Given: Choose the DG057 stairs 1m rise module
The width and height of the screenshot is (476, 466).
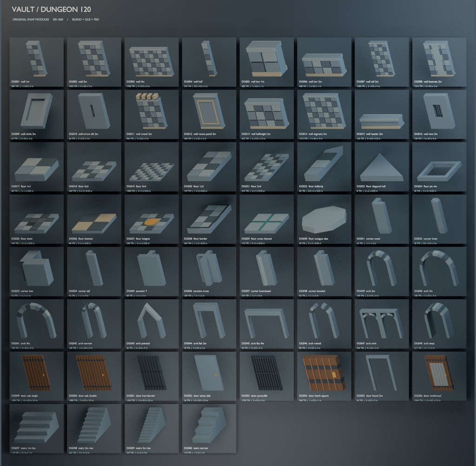Looking at the screenshot, I should [x=37, y=429].
